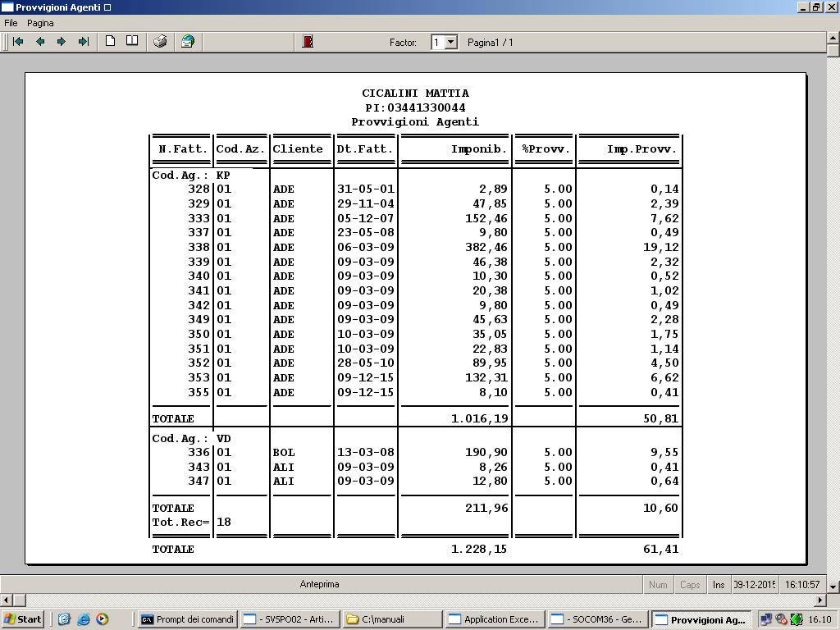Viewport: 840px width, 630px height.
Task: Click the taxable amount 382,46
Action: click(x=486, y=248)
